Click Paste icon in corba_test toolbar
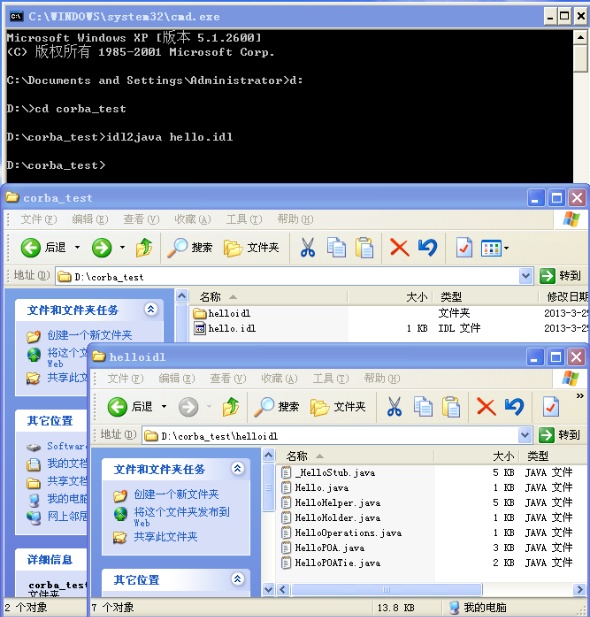590x617 pixels. click(364, 248)
